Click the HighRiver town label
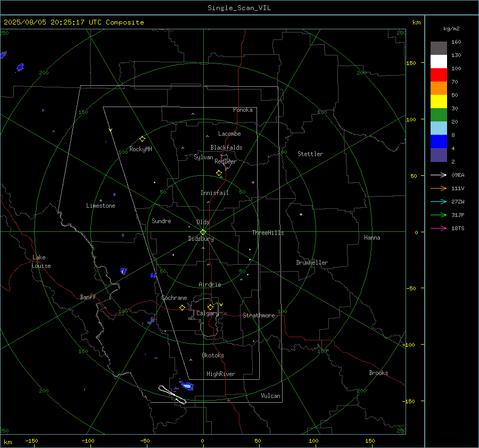 (221, 374)
